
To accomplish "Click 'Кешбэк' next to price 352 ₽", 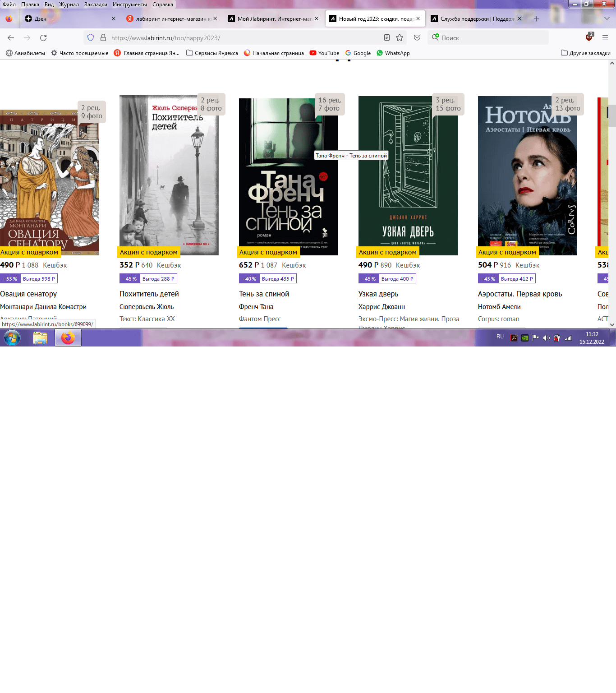I will click(169, 265).
